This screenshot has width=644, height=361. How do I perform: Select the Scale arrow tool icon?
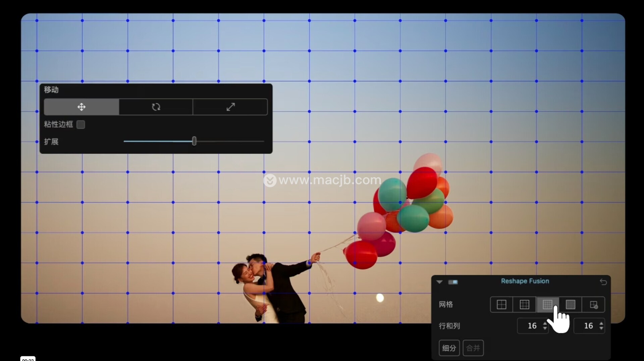(230, 107)
